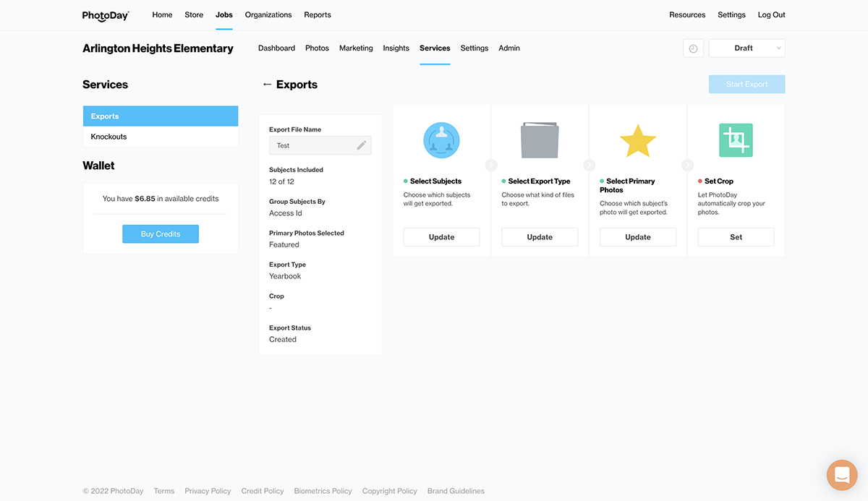Click the 'Access Id' grouping value

tap(286, 213)
